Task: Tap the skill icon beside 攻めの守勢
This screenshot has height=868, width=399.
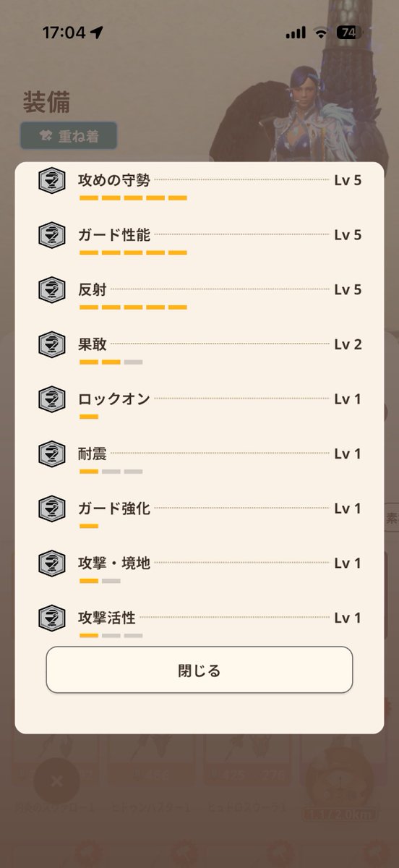Action: (51, 180)
